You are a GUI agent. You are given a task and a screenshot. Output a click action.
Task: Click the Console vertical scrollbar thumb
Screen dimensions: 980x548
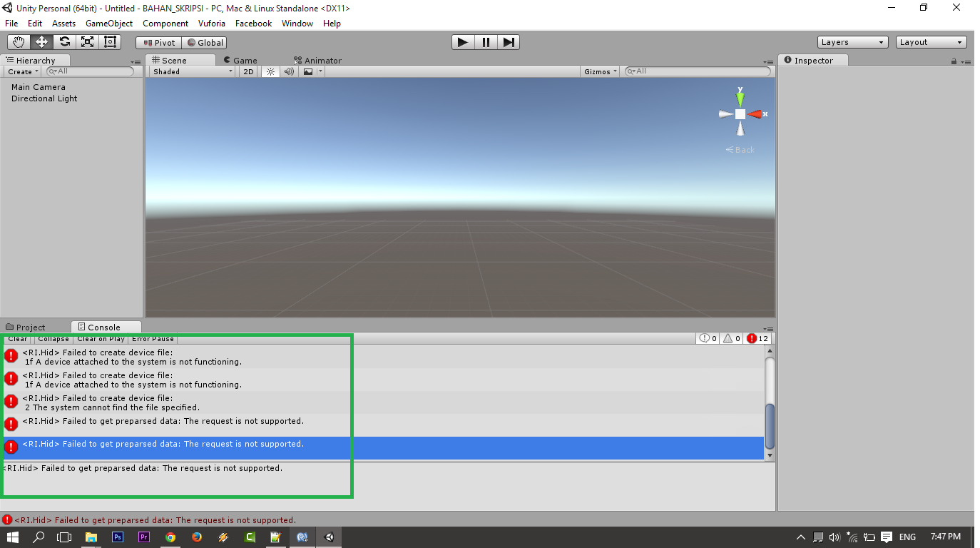(x=770, y=426)
